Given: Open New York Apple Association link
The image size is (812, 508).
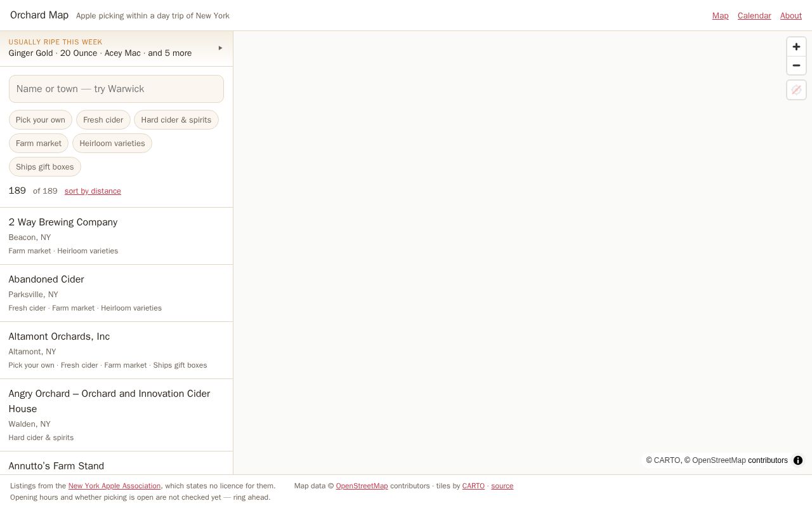Looking at the screenshot, I should tap(114, 486).
